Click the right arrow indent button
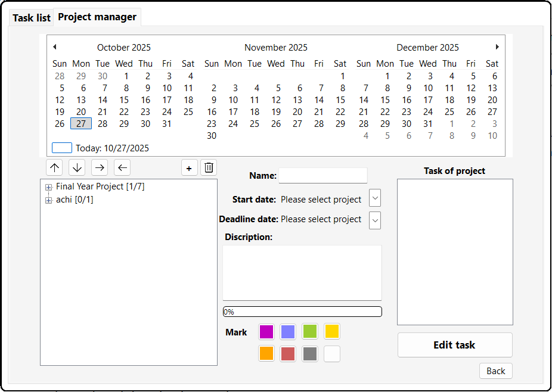This screenshot has height=392, width=552. click(100, 167)
